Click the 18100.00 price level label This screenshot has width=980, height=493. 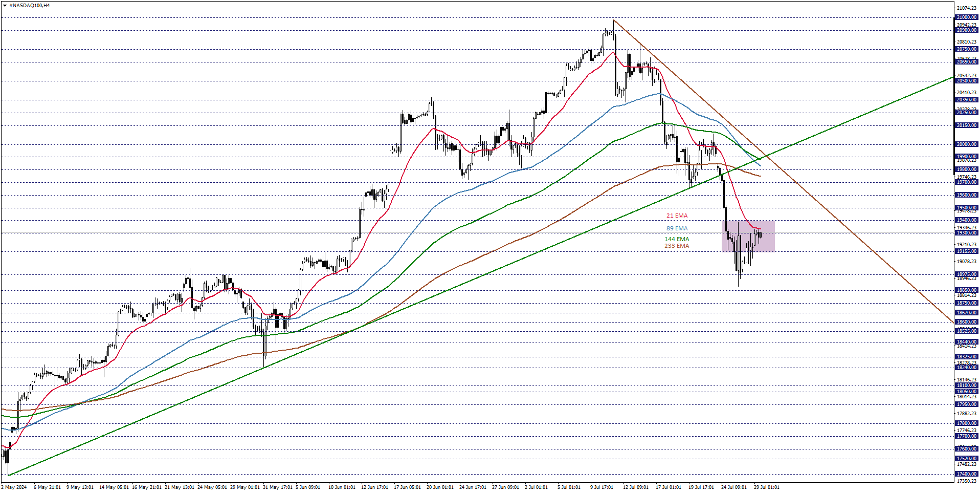(967, 385)
